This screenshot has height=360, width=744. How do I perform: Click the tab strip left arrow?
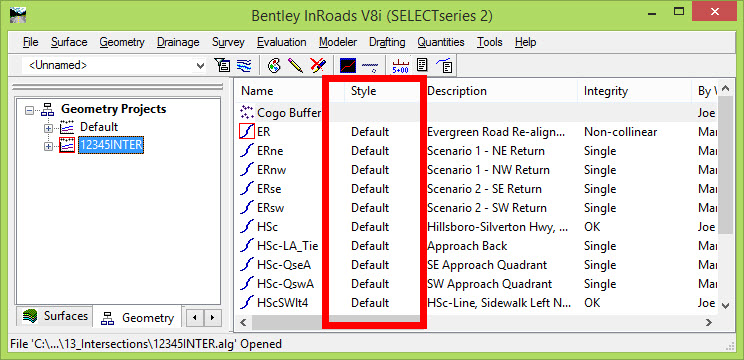tap(194, 317)
